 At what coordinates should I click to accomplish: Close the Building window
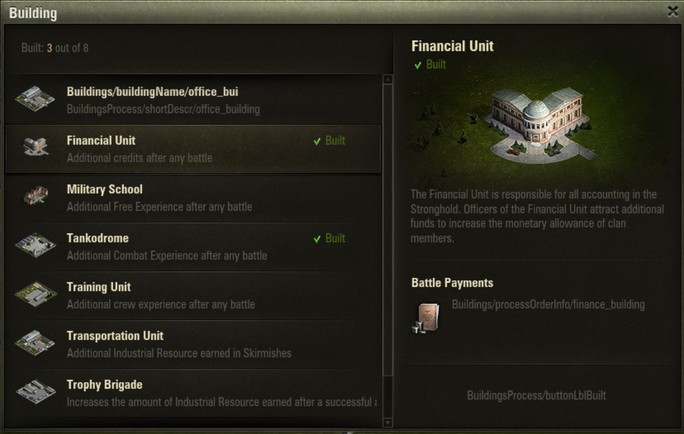[673, 12]
